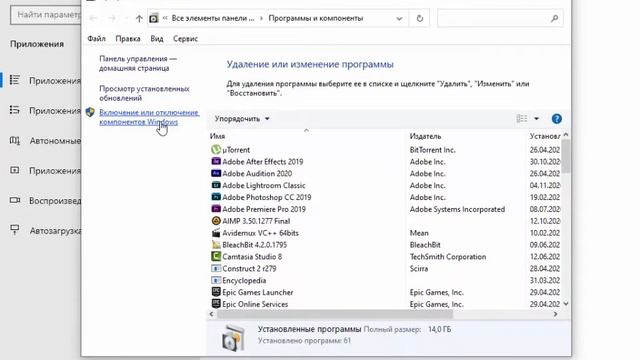Screen dimensions: 640x360
Task: Click the Back navigation arrow
Action: pos(93,18)
